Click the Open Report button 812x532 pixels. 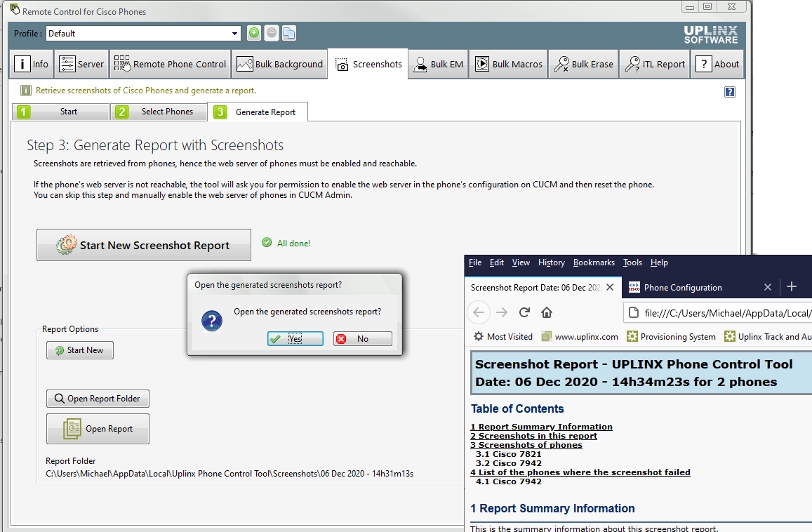pyautogui.click(x=98, y=429)
